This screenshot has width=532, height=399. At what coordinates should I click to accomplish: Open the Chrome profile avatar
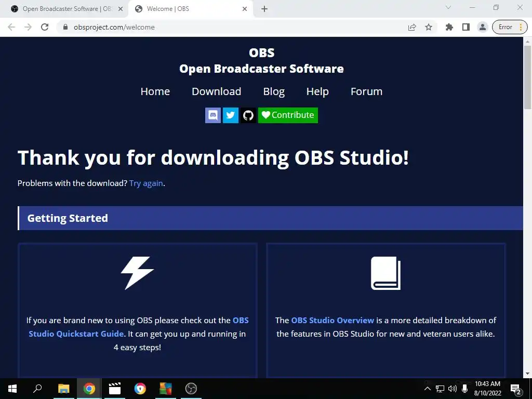coord(483,27)
